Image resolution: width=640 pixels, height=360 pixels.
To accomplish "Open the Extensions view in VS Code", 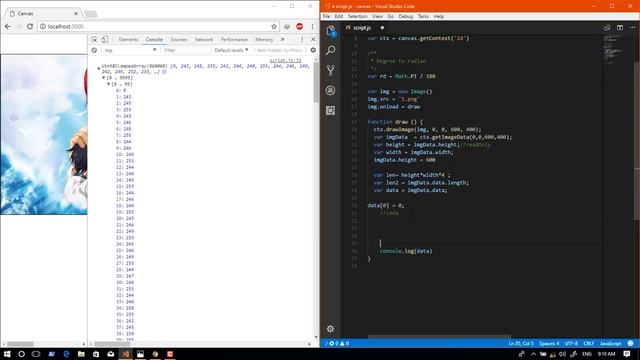I will [331, 110].
